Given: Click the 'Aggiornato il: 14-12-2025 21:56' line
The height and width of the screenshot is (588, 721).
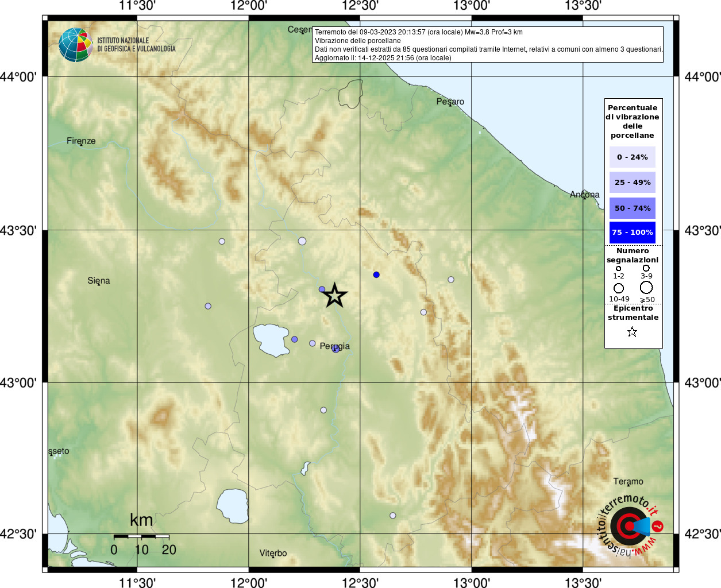Looking at the screenshot, I should (383, 58).
